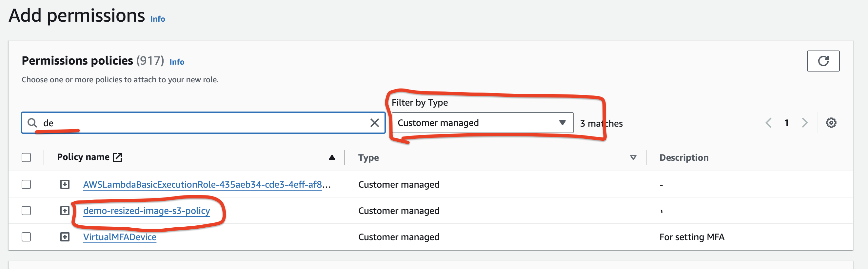Select the VirtualMFADevice policy checkbox
The height and width of the screenshot is (269, 868).
point(26,237)
